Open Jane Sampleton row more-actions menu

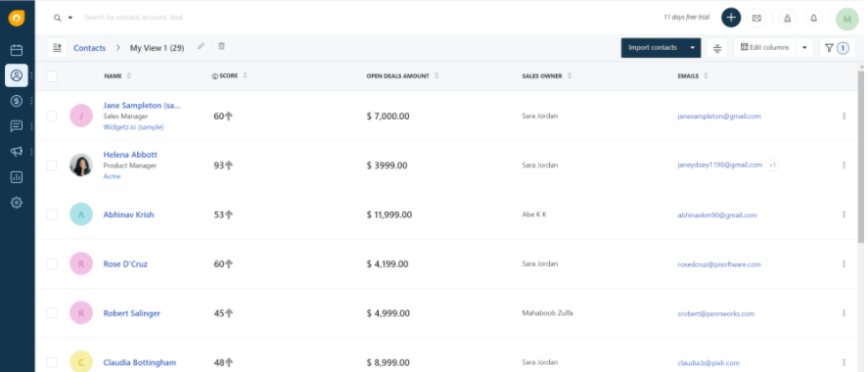click(844, 116)
